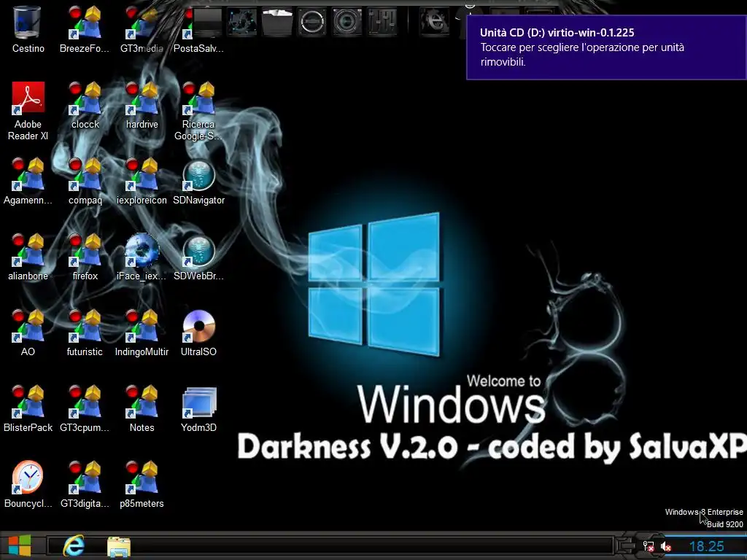
Task: Click the camera lens dock icon
Action: pos(347,21)
